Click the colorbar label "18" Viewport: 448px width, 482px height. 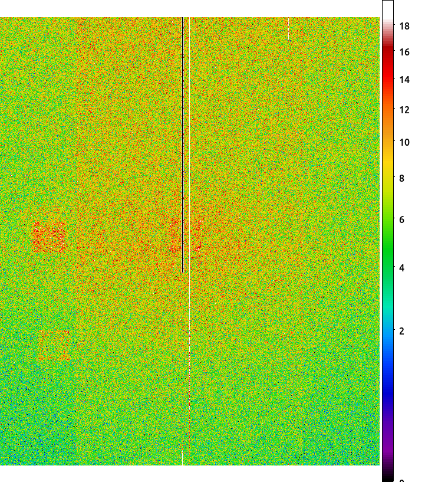click(x=404, y=27)
